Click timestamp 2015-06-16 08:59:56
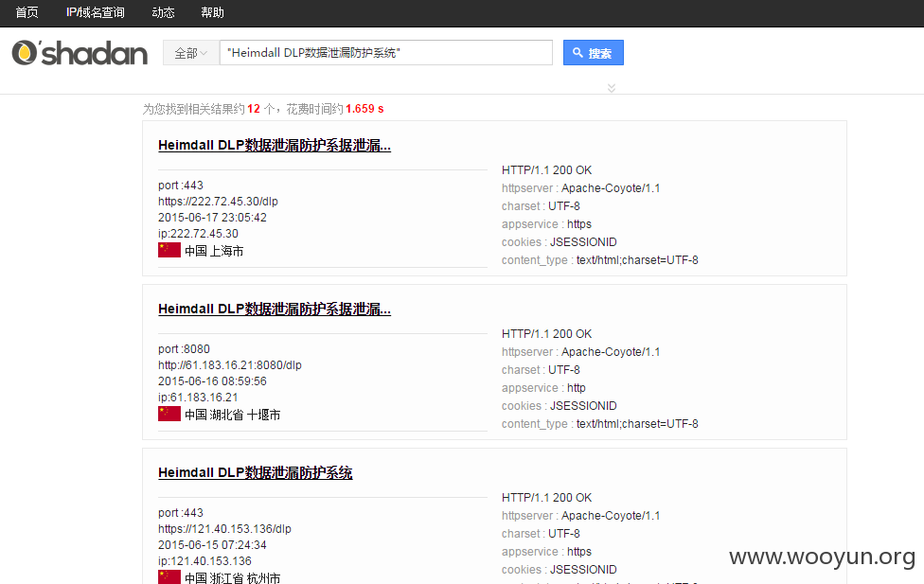 [212, 381]
